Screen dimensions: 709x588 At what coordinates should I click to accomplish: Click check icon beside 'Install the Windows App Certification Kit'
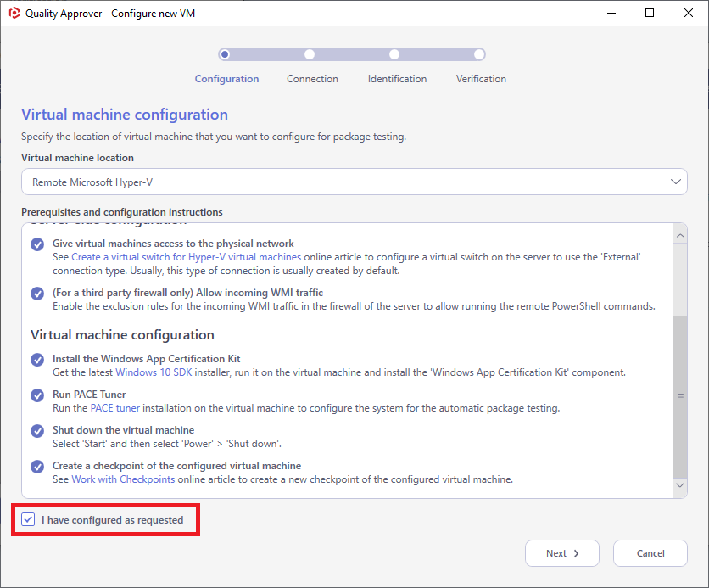(x=37, y=360)
